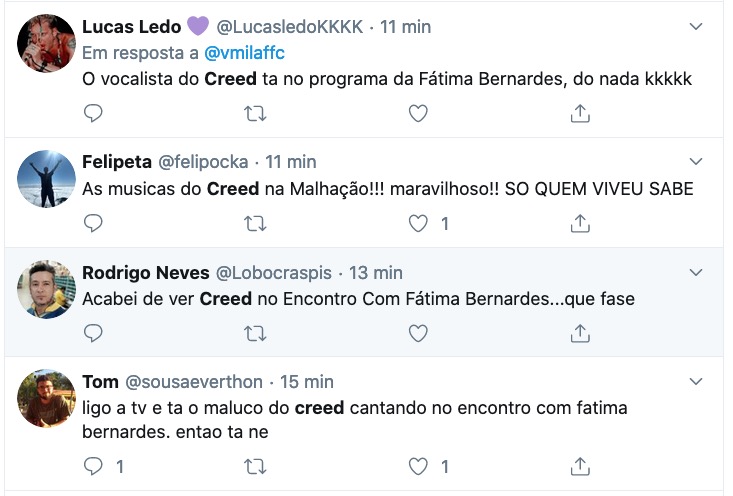The image size is (733, 496).
Task: Retweet Tom's tweet about Creed
Action: click(255, 466)
